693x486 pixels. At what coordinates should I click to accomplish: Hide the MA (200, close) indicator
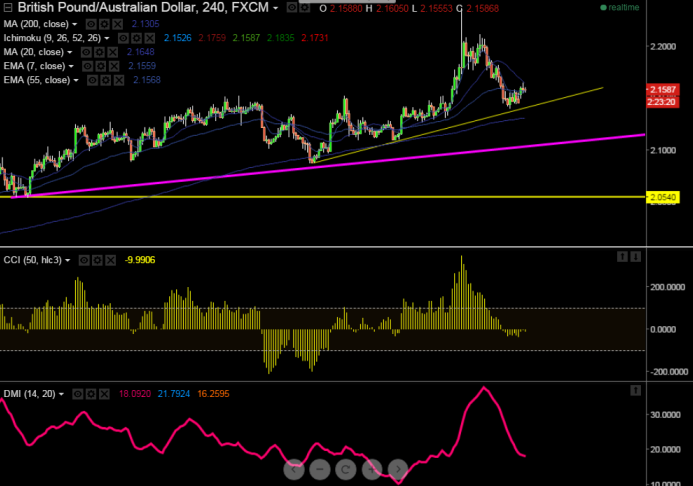[91, 24]
